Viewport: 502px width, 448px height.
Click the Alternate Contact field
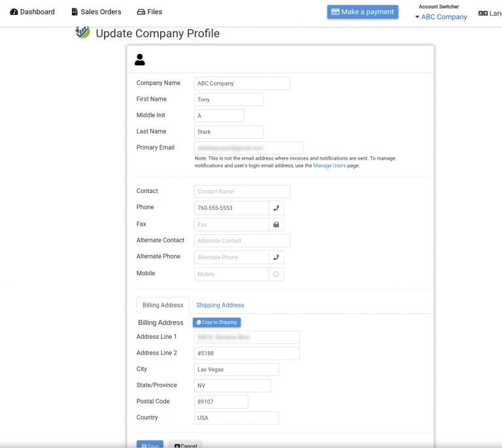[x=242, y=241]
